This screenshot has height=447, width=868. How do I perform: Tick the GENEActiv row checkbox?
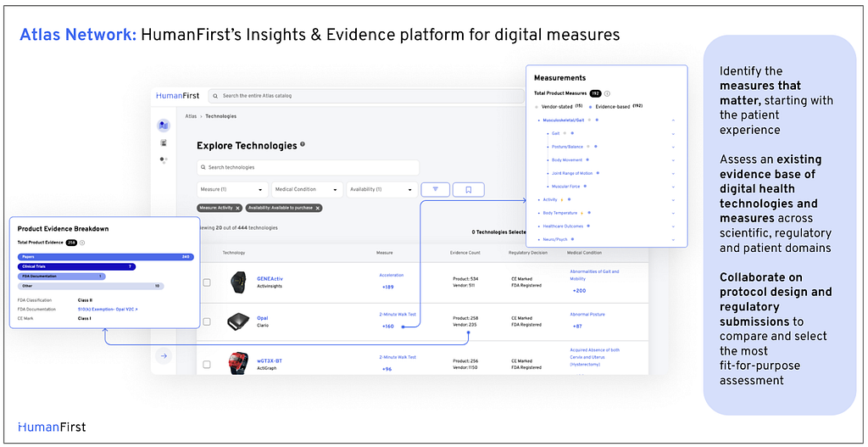tap(207, 282)
